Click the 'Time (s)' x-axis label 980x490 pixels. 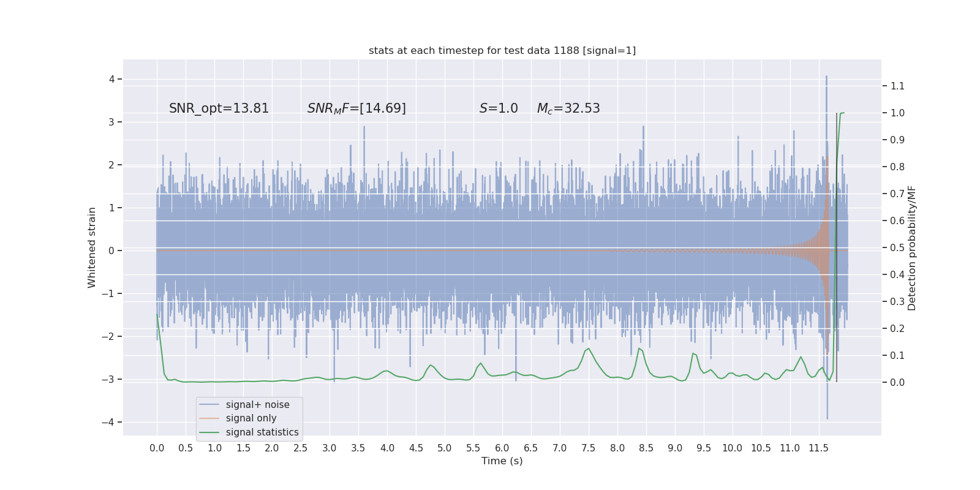(502, 461)
